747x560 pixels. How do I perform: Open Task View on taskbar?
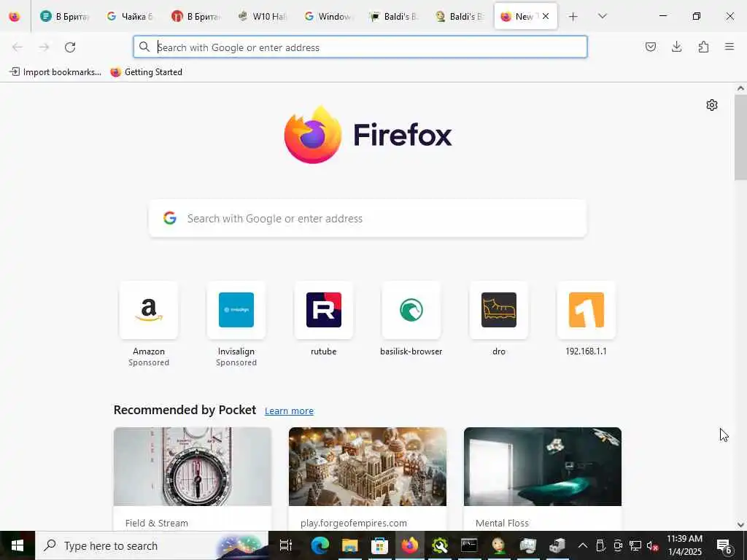[285, 545]
